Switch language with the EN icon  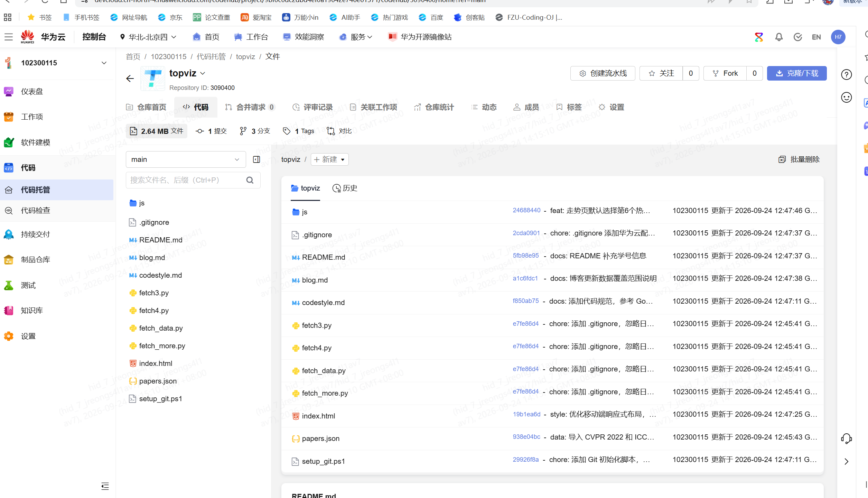(x=816, y=37)
